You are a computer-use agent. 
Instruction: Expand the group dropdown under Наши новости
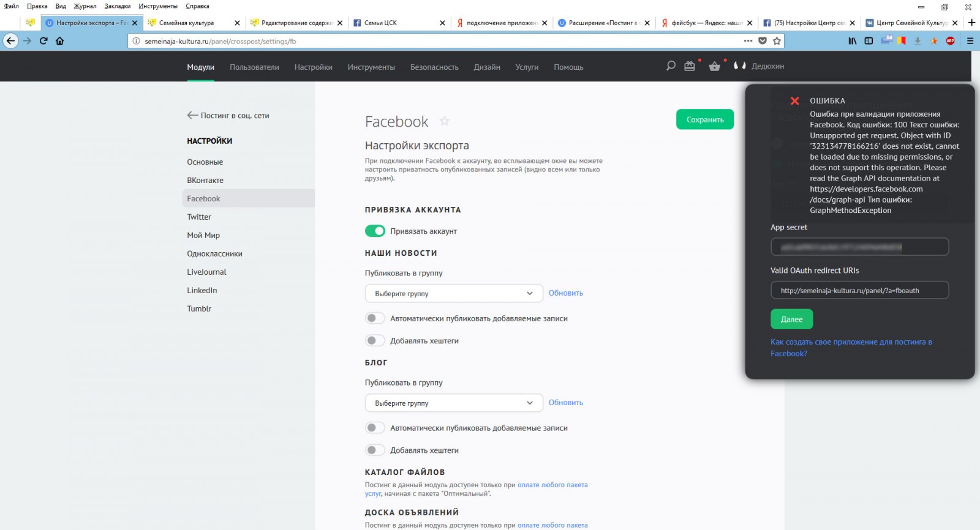pos(453,294)
